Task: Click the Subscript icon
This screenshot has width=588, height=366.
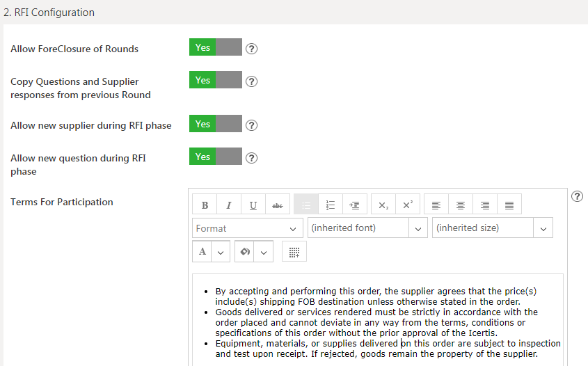Action: [383, 205]
